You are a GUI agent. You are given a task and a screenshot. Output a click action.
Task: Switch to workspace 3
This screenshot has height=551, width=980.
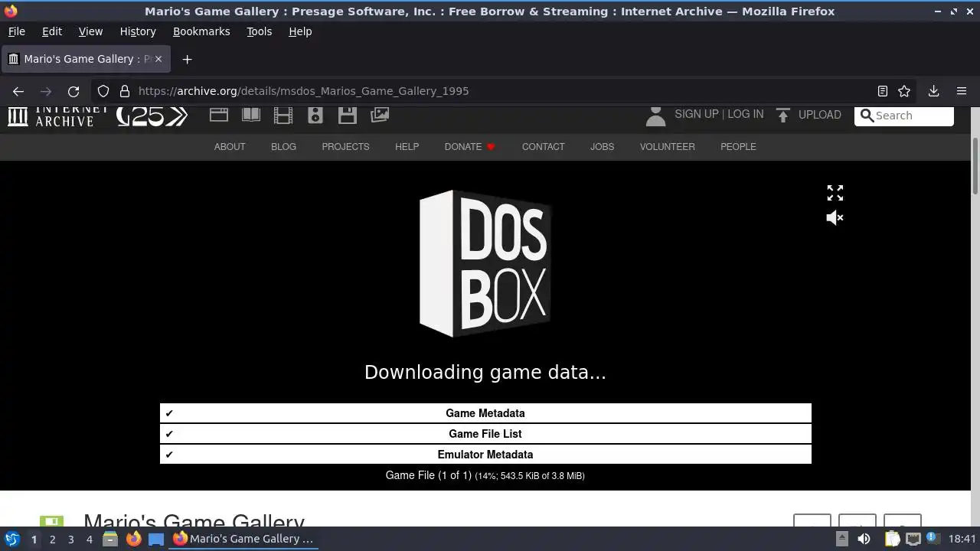70,539
